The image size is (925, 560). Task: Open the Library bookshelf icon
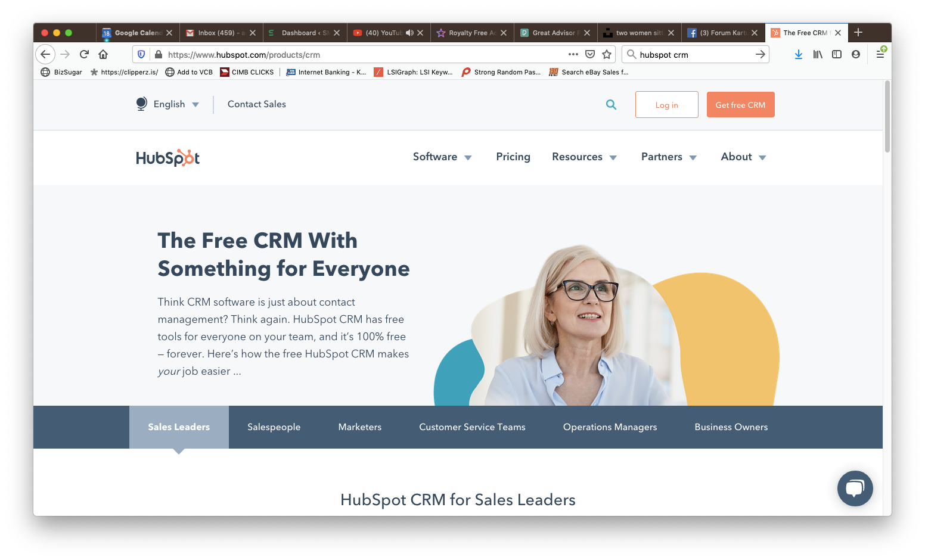pos(818,54)
